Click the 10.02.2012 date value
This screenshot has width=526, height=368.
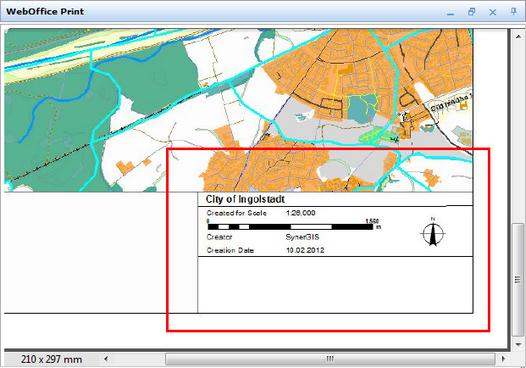tap(305, 250)
